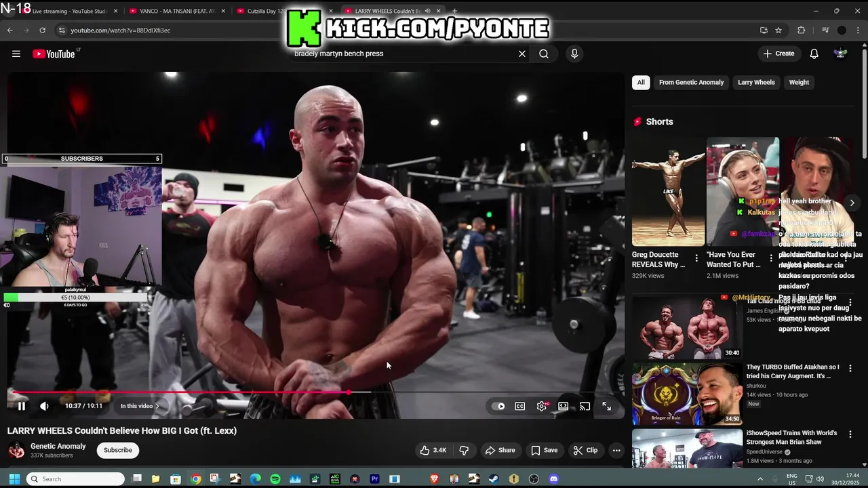Reload the page
The height and width of the screenshot is (488, 868).
point(42,30)
